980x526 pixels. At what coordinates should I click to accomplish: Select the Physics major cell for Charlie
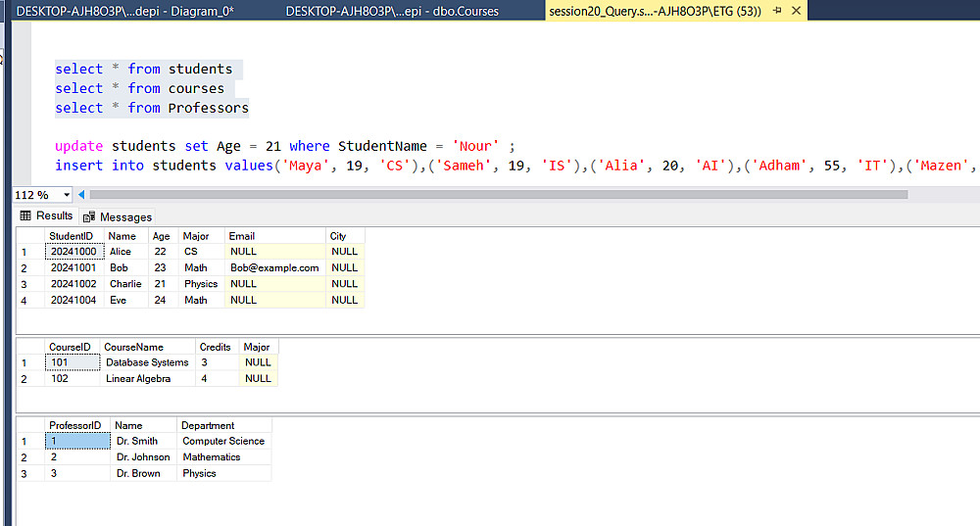click(x=201, y=284)
